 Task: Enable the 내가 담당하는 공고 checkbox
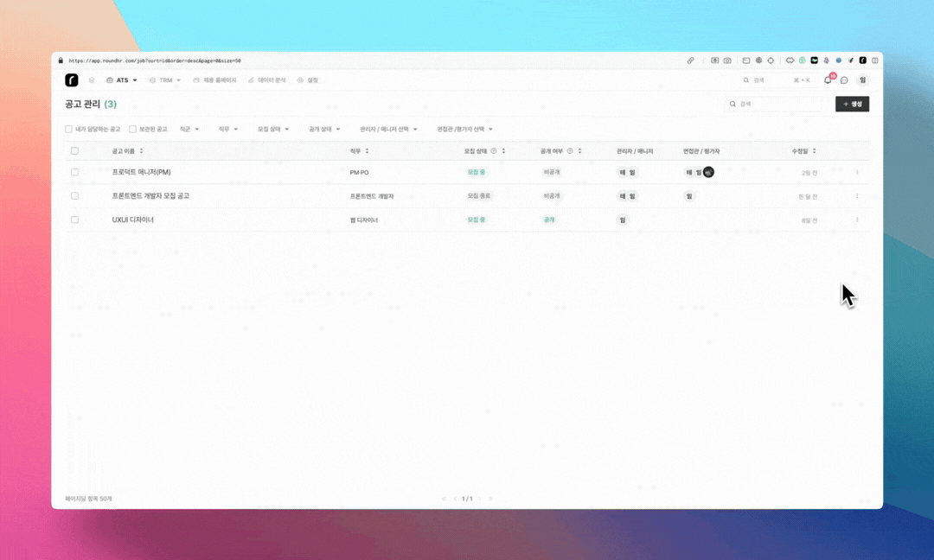[x=69, y=130]
